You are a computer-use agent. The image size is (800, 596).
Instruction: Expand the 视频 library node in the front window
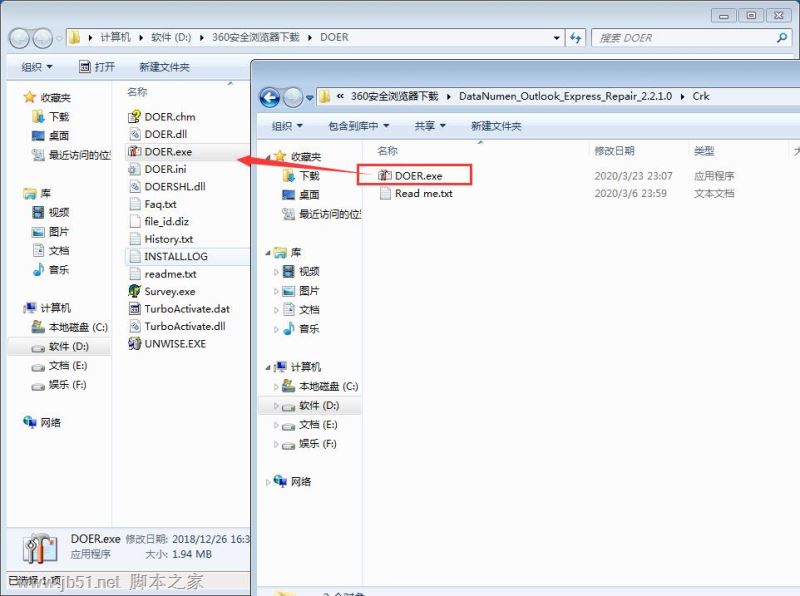(x=276, y=272)
